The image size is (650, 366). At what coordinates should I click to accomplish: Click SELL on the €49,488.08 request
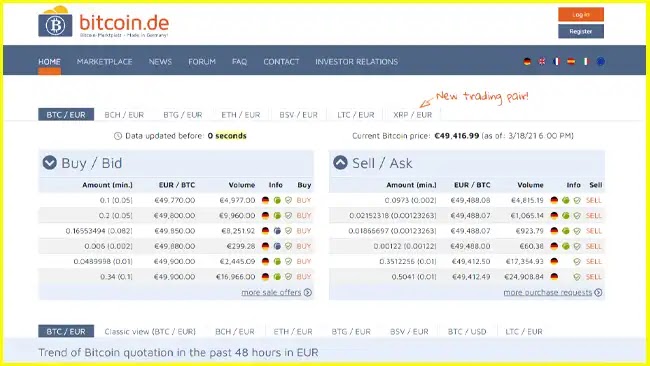(594, 200)
